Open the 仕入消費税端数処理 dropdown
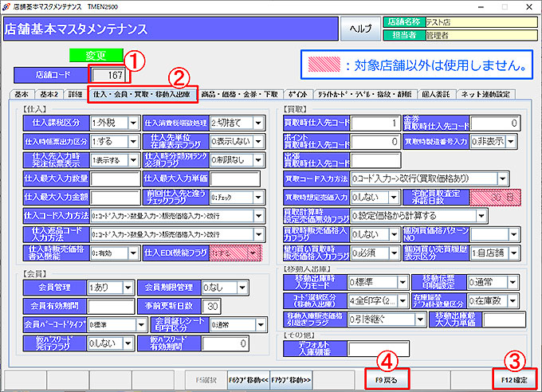Screen dimensions: 542x392 (x=257, y=123)
